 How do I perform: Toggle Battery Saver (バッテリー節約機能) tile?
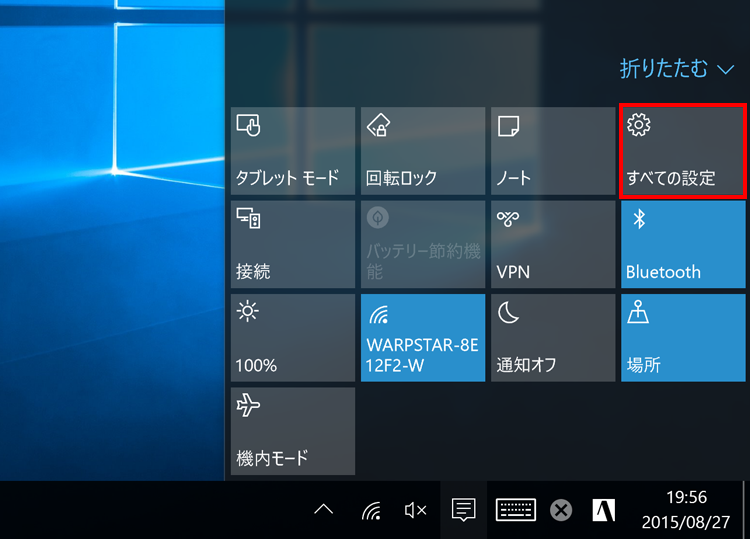(423, 244)
